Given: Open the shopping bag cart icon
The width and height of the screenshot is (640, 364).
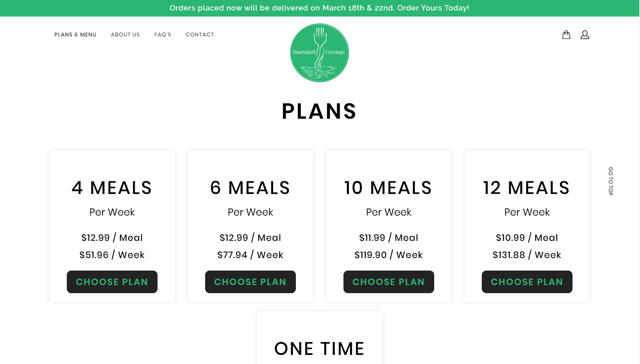Looking at the screenshot, I should pyautogui.click(x=566, y=35).
